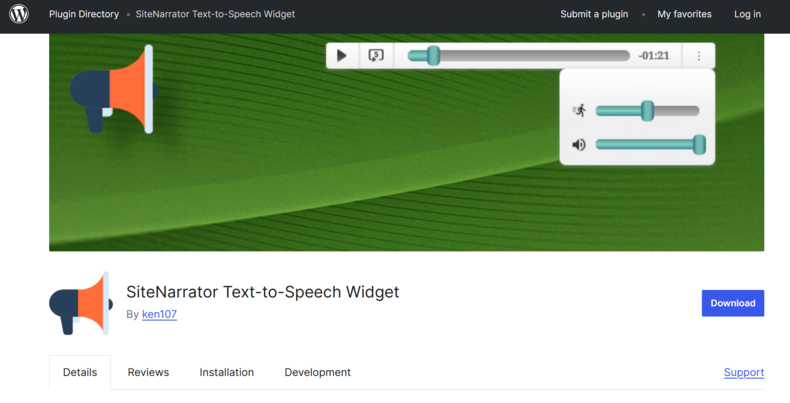The image size is (790, 403).
Task: Click the blue Download button
Action: click(x=733, y=303)
